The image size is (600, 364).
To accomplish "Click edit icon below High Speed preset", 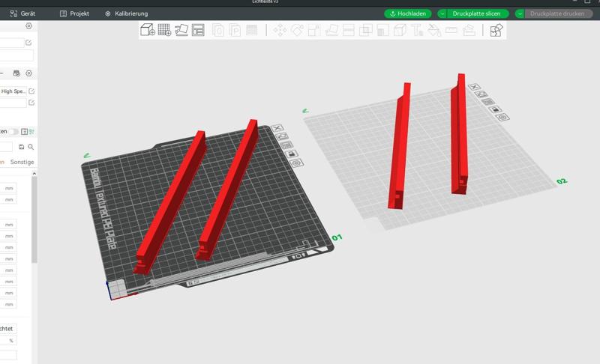I will [x=31, y=103].
